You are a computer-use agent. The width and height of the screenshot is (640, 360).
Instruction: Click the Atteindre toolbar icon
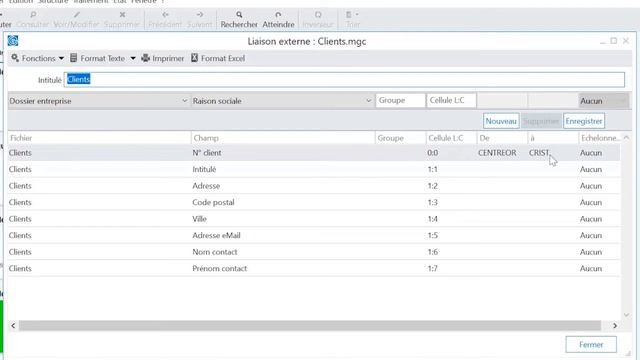[x=278, y=15]
